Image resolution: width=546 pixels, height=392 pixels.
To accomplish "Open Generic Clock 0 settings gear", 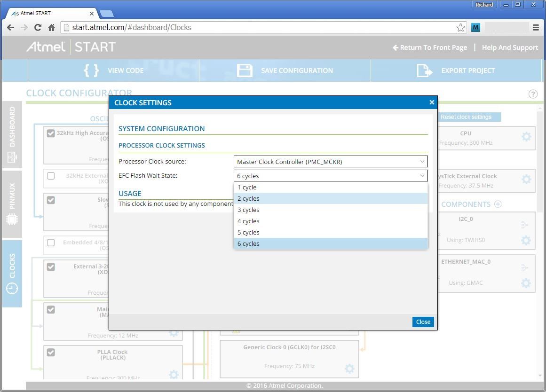I will pyautogui.click(x=349, y=368).
